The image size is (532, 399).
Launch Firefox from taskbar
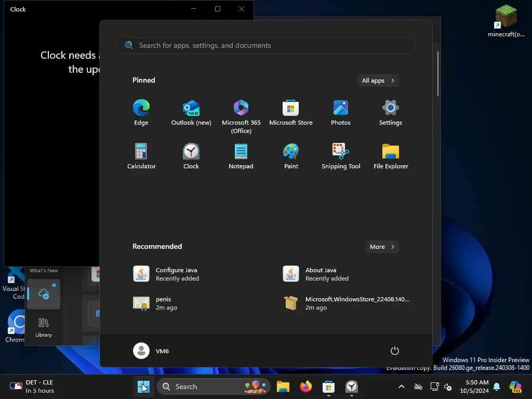coord(305,387)
